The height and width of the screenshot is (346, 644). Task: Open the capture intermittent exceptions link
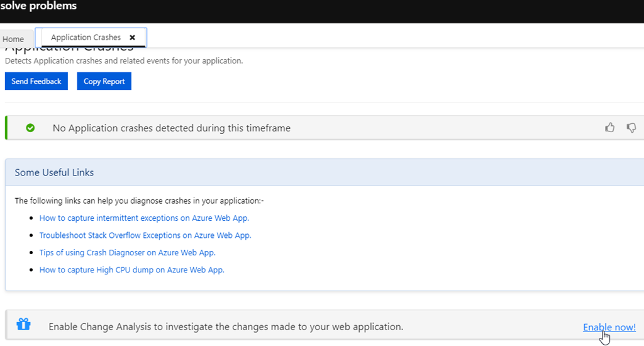(x=144, y=218)
